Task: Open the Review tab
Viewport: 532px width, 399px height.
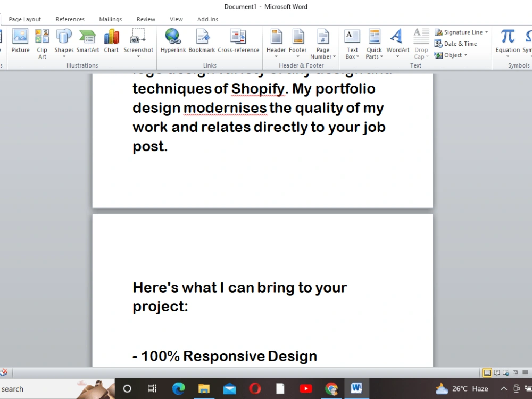Action: click(146, 19)
